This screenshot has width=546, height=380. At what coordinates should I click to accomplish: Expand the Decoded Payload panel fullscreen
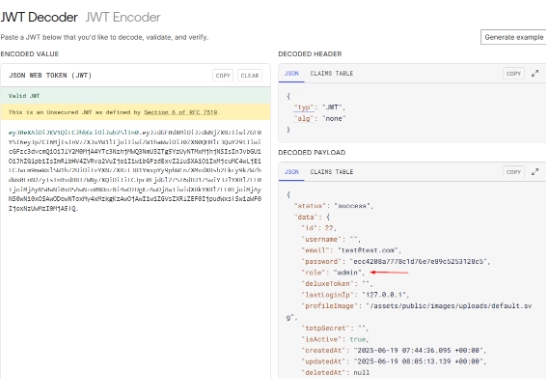click(x=535, y=172)
